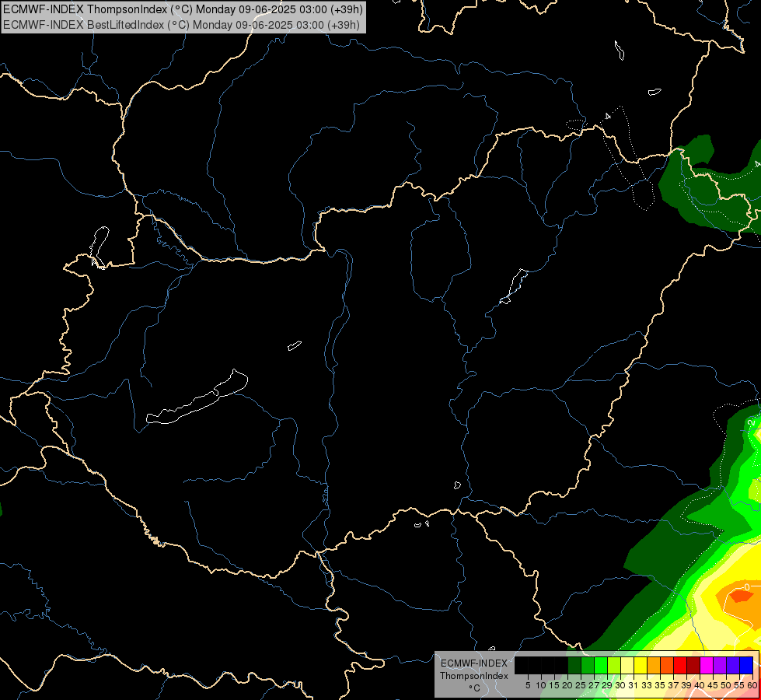Select the orange legend swatch for 33–35
This screenshot has width=761, height=700.
tap(654, 666)
